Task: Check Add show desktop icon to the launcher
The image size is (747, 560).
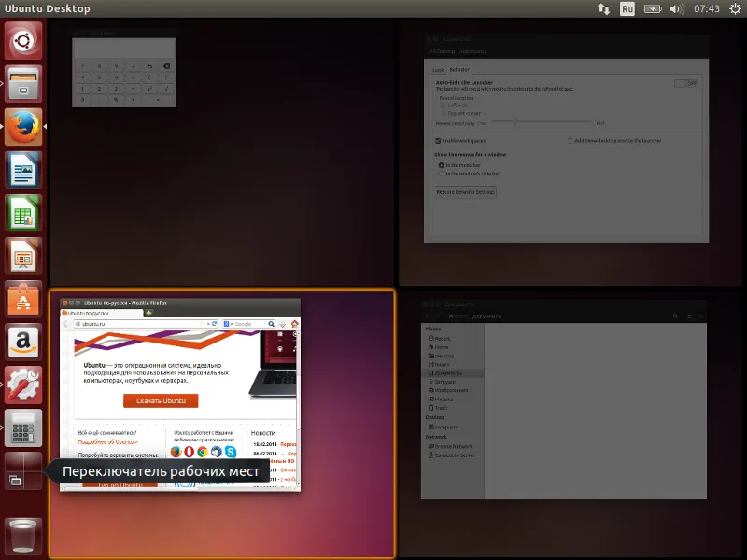Action: 570,141
